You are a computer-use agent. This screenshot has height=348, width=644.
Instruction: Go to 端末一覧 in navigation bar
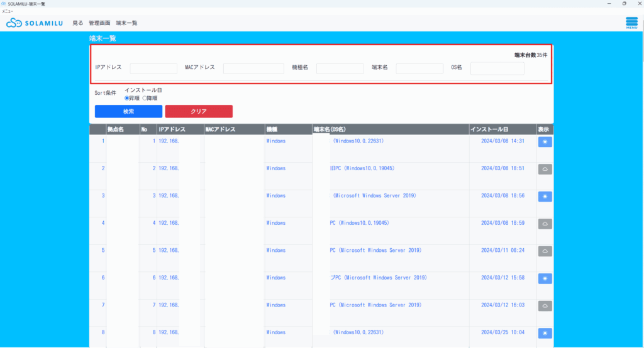[x=126, y=23]
